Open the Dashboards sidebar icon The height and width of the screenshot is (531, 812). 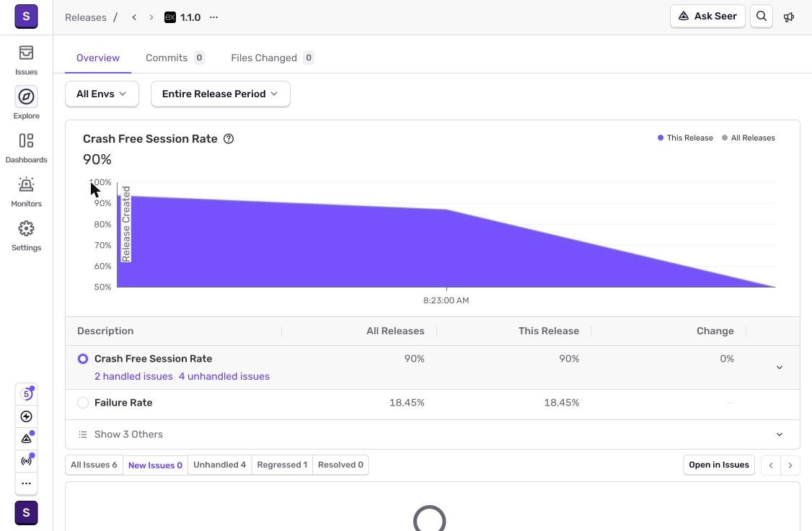[26, 140]
